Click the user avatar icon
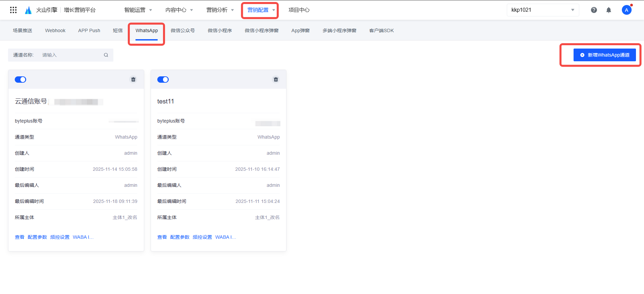Viewport: 644px width, 294px height. point(626,10)
